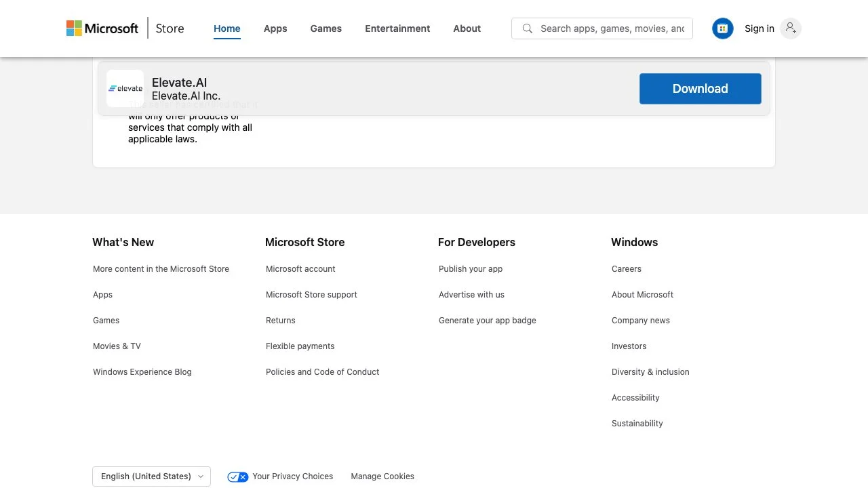Open the Company news link
This screenshot has width=868, height=488.
point(641,321)
